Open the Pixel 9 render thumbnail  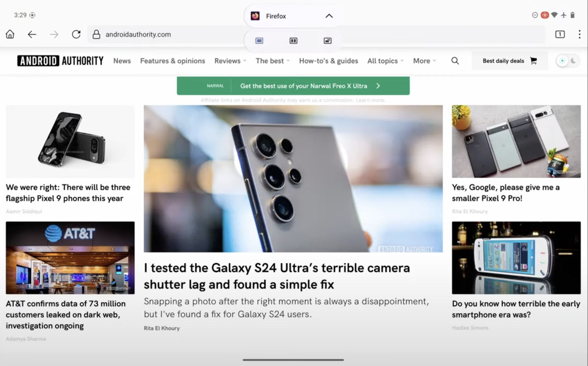point(70,141)
